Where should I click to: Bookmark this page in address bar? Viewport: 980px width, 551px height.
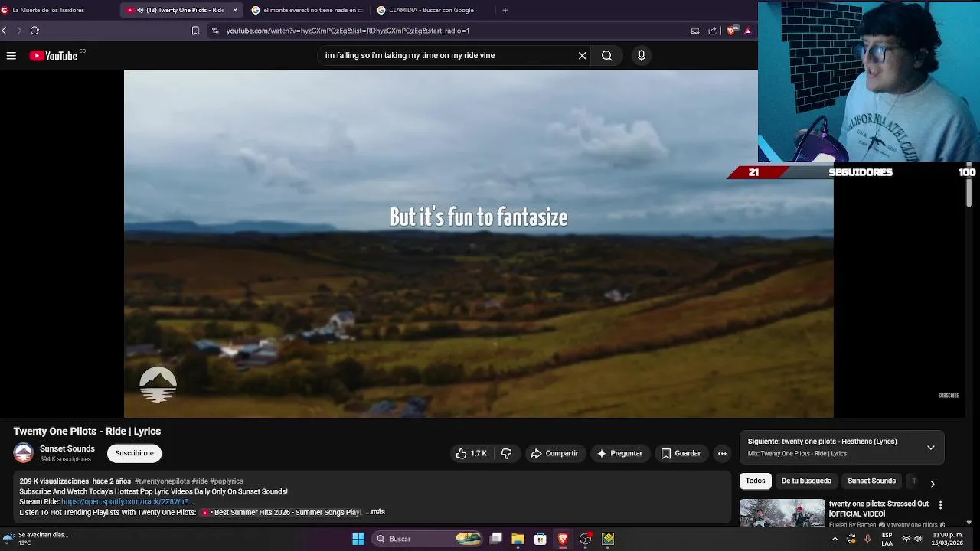(195, 31)
